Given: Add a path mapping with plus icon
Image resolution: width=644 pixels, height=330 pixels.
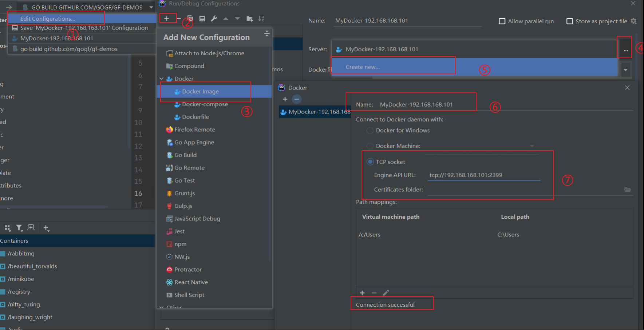Looking at the screenshot, I should click(362, 293).
